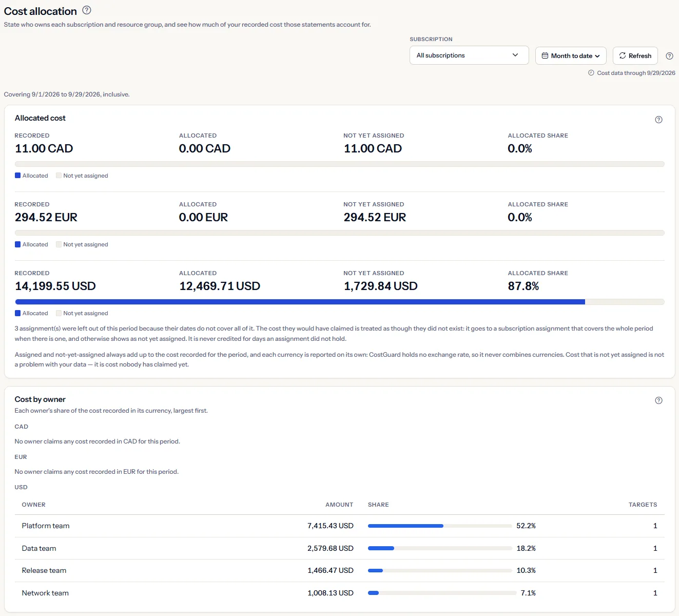Image resolution: width=679 pixels, height=616 pixels.
Task: Click the CAD allocation progress bar
Action: click(340, 164)
